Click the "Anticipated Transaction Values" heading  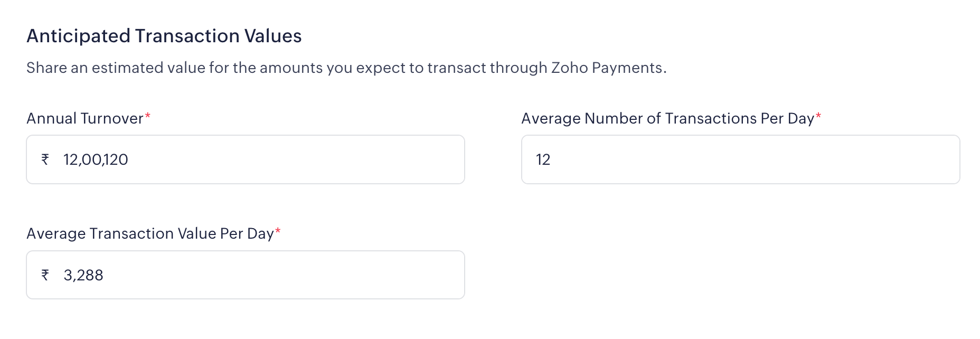[x=164, y=36]
